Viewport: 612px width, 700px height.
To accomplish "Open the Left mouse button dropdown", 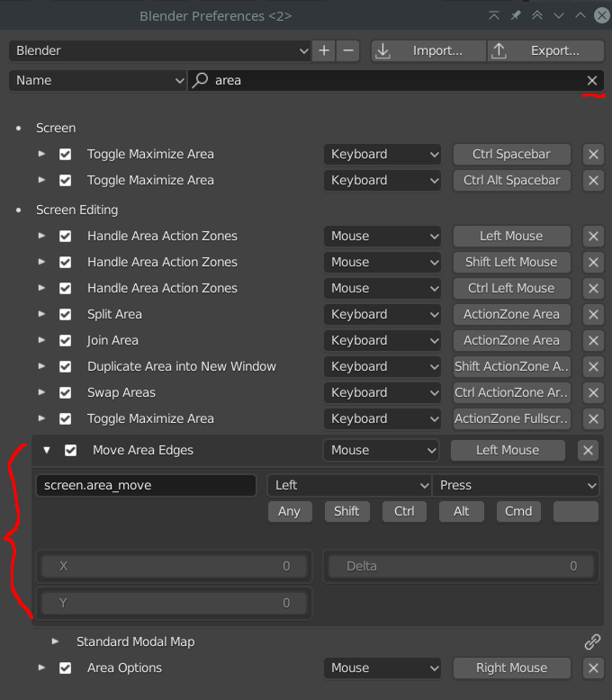I will pos(349,485).
